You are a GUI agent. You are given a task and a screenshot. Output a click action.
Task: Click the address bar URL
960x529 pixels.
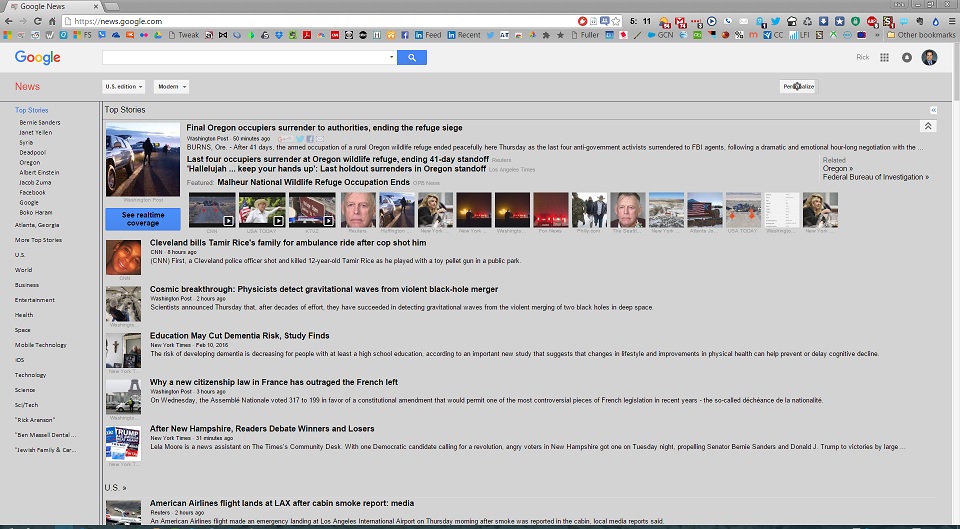118,21
